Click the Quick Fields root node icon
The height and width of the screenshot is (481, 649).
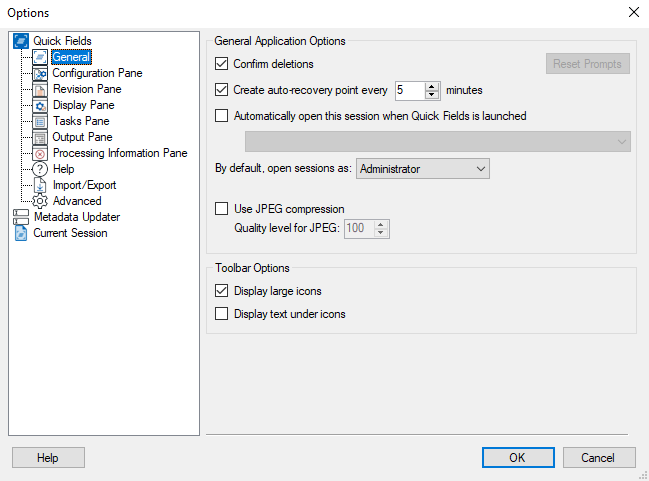click(x=21, y=41)
